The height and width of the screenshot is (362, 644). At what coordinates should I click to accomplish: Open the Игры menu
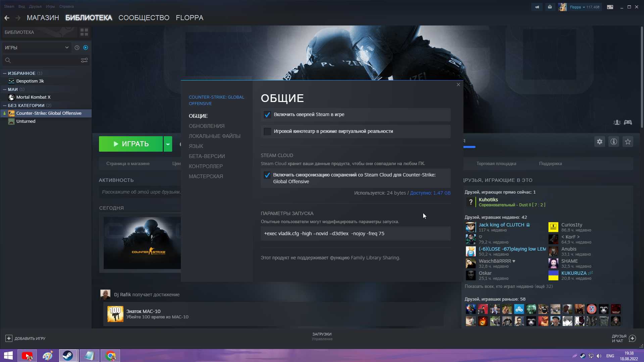pyautogui.click(x=50, y=6)
